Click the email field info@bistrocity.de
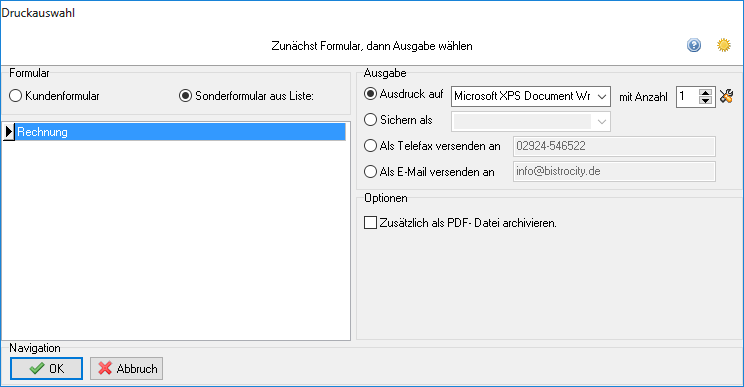The height and width of the screenshot is (387, 744). click(x=614, y=171)
